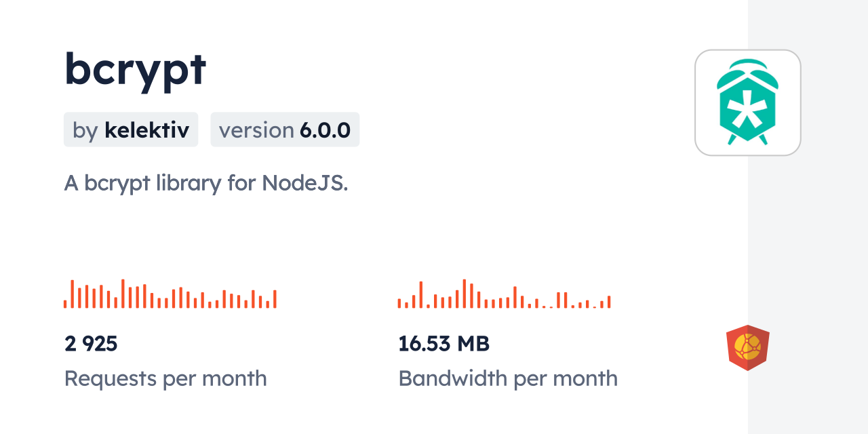Screen dimensions: 868x434
Task: Click the last bar of the requests chart
Action: (275, 299)
